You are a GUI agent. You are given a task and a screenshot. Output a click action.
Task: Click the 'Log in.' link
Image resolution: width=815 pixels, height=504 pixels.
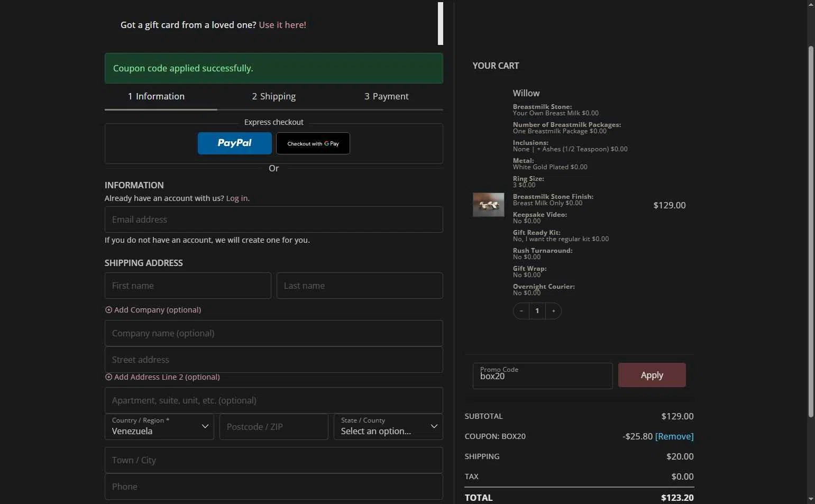(x=237, y=198)
